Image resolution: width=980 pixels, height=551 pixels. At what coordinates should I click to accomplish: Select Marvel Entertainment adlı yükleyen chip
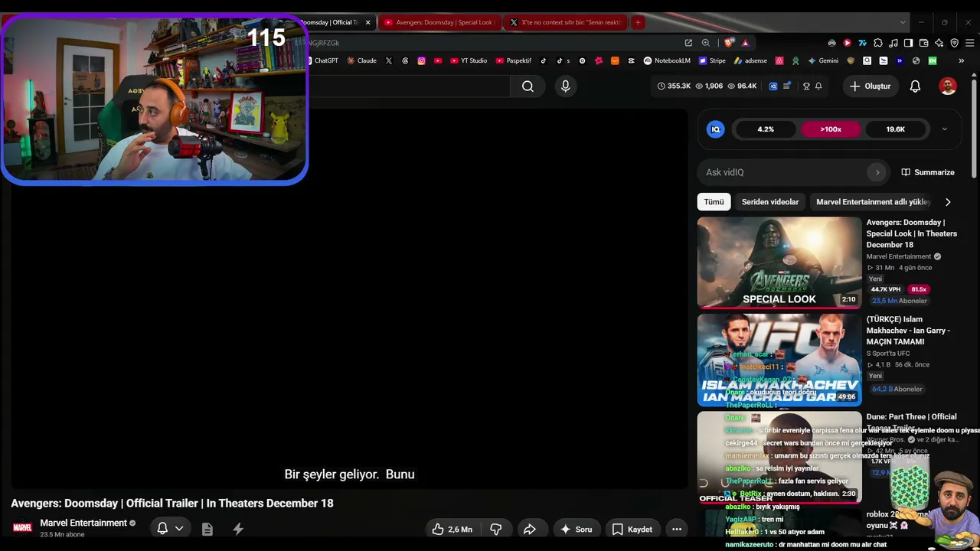(x=873, y=202)
